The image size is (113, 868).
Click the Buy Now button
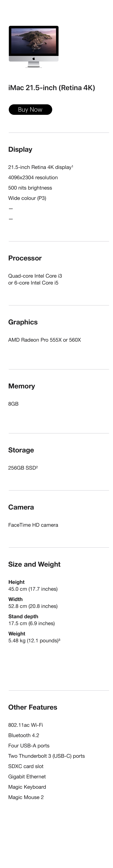(30, 110)
